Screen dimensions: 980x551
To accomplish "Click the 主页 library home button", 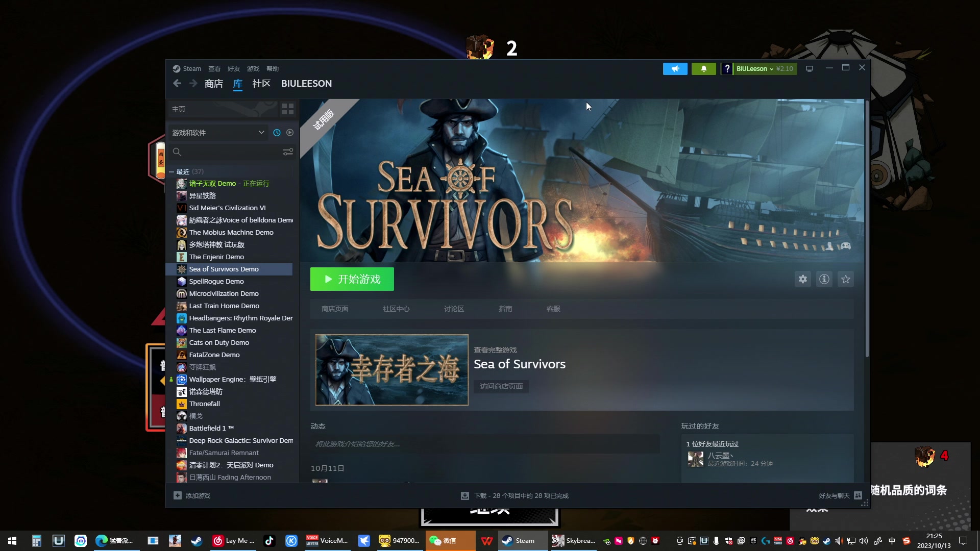I will tap(223, 109).
